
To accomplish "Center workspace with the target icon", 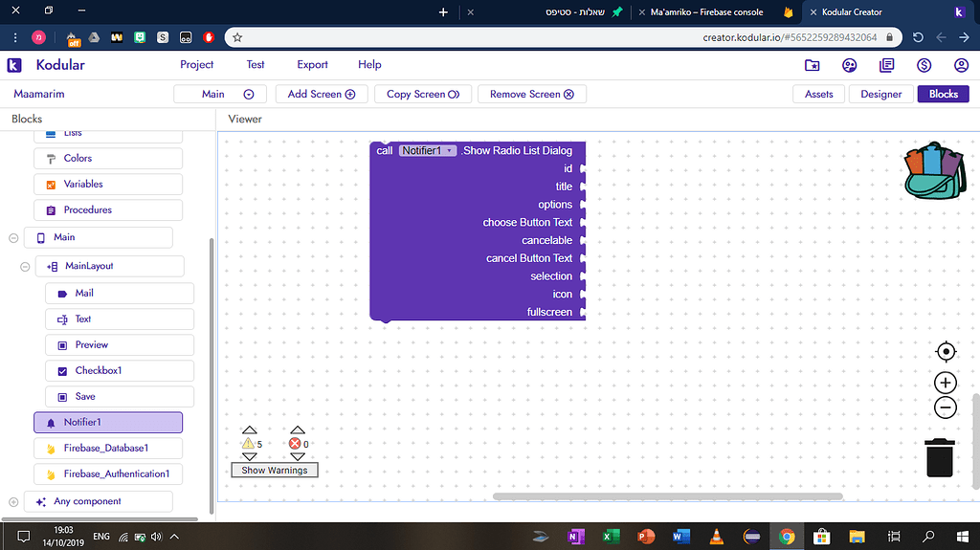I will click(x=946, y=352).
